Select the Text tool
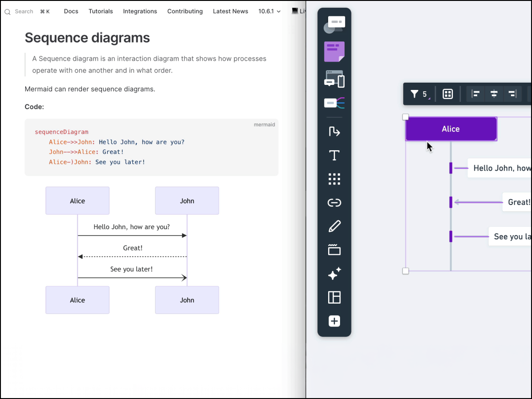 point(334,155)
